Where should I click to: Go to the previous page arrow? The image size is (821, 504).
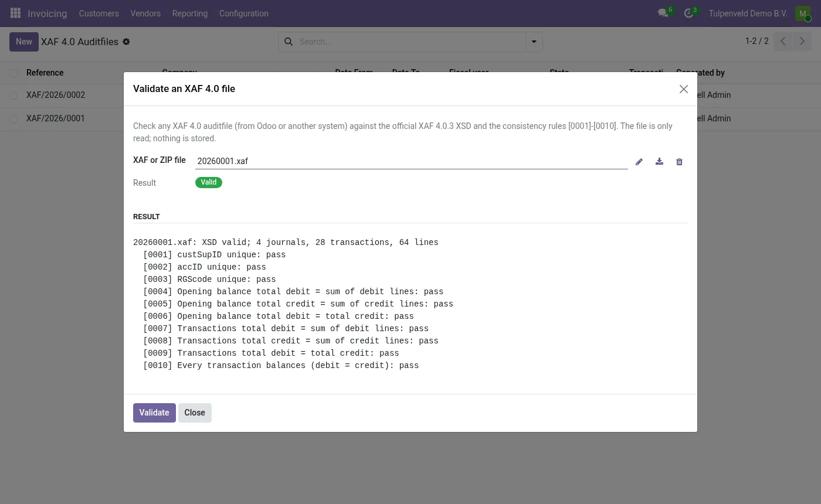click(x=783, y=42)
